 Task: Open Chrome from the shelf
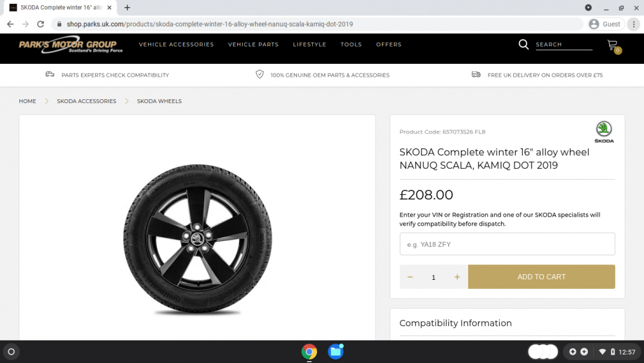click(x=309, y=352)
